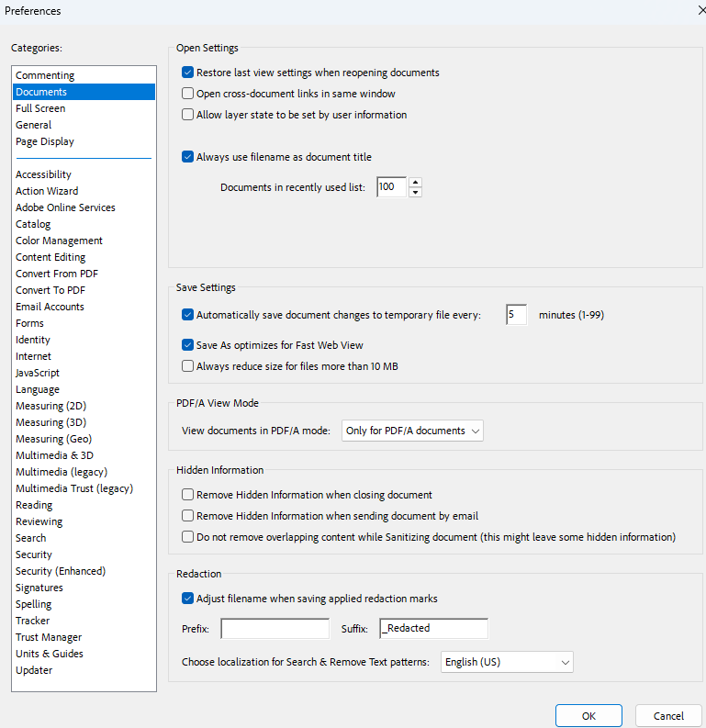Screen dimensions: 706x728
Task: Open Measuring (Geo) preferences
Action: [x=84, y=439]
